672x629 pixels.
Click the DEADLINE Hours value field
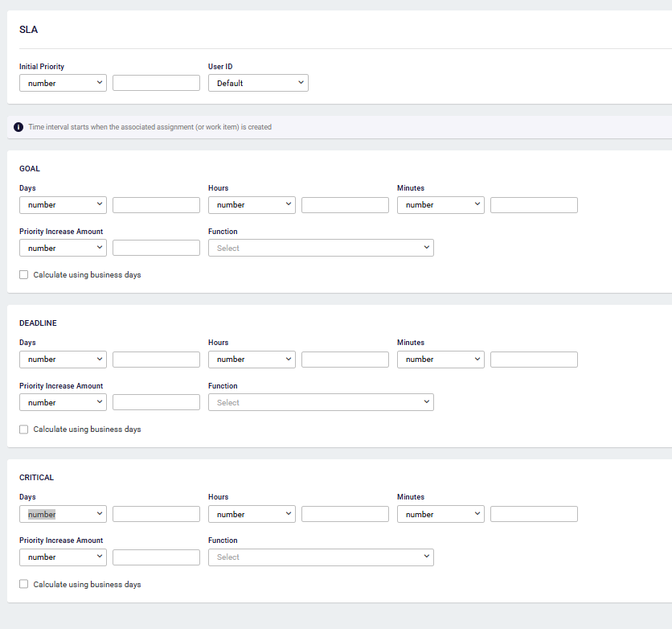pyautogui.click(x=346, y=360)
